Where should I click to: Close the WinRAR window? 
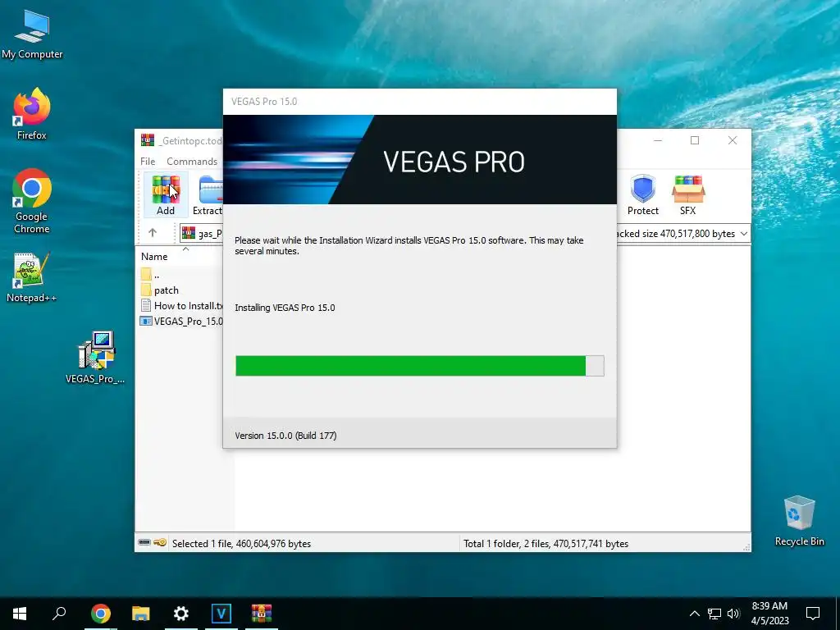tap(733, 140)
